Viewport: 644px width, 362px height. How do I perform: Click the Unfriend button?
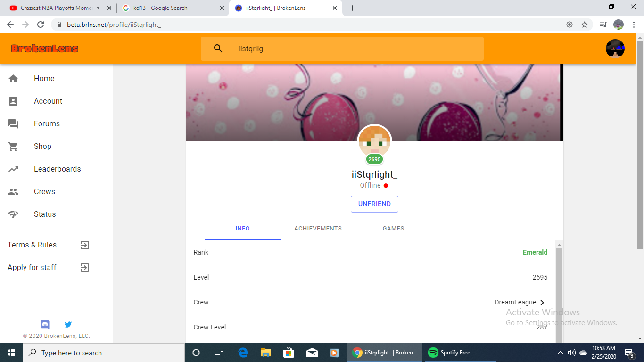tap(374, 204)
